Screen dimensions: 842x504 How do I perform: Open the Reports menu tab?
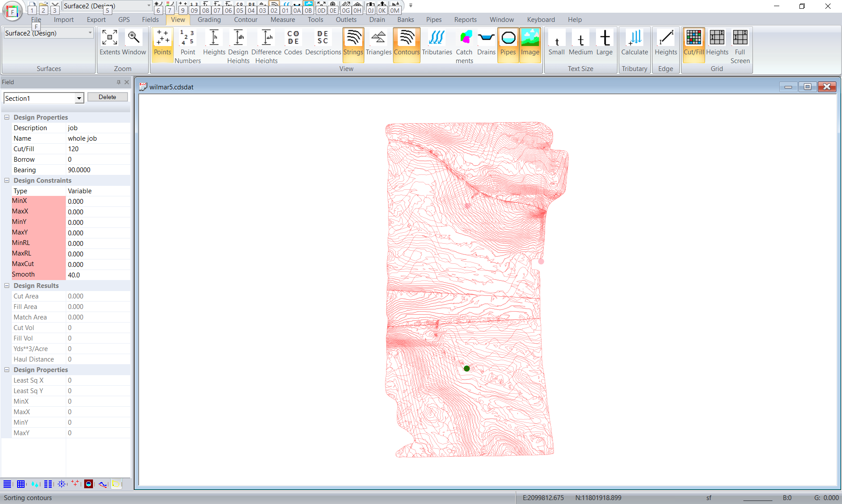pyautogui.click(x=465, y=20)
